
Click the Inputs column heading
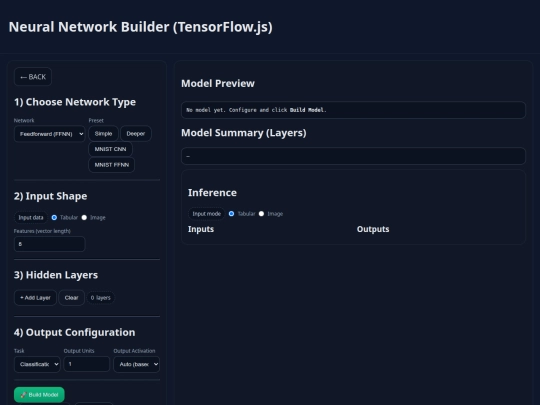(201, 229)
